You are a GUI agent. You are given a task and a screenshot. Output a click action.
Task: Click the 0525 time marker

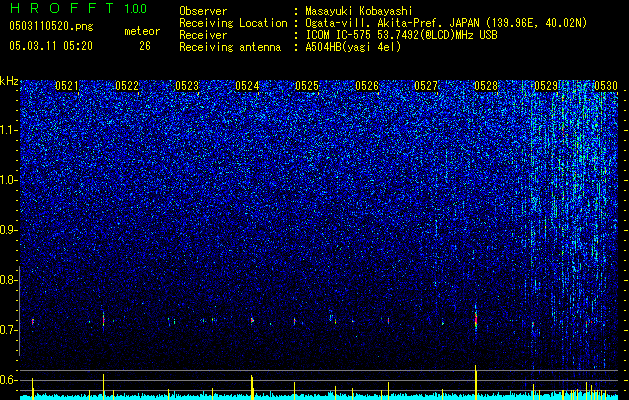tap(307, 86)
